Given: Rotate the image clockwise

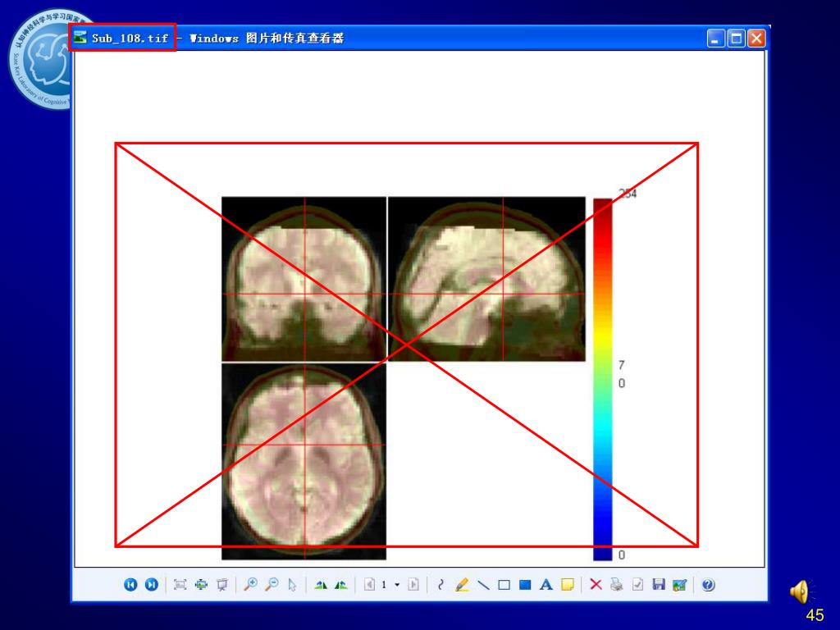Looking at the screenshot, I should point(321,584).
